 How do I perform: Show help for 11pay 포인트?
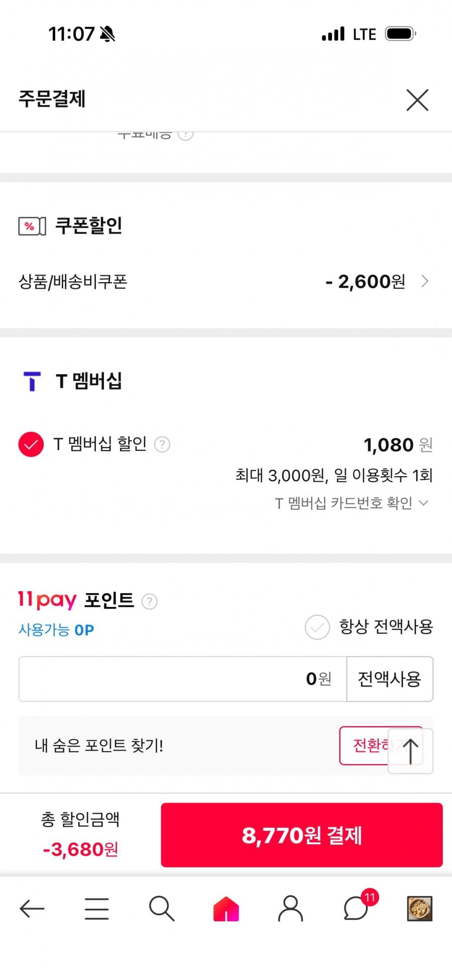[x=149, y=601]
